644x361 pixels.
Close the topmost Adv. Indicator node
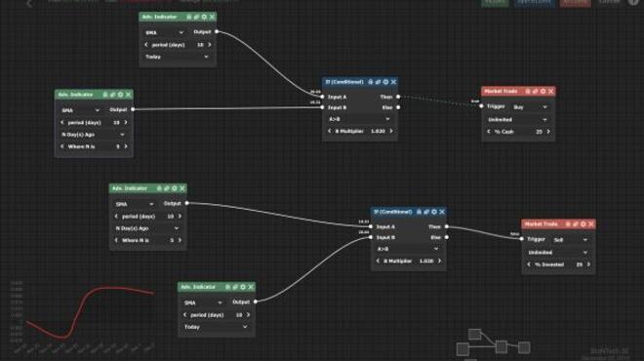pyautogui.click(x=212, y=17)
